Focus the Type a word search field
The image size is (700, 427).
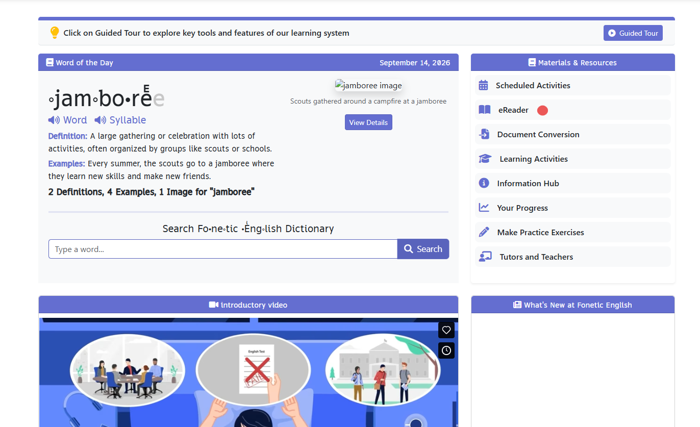(x=223, y=249)
